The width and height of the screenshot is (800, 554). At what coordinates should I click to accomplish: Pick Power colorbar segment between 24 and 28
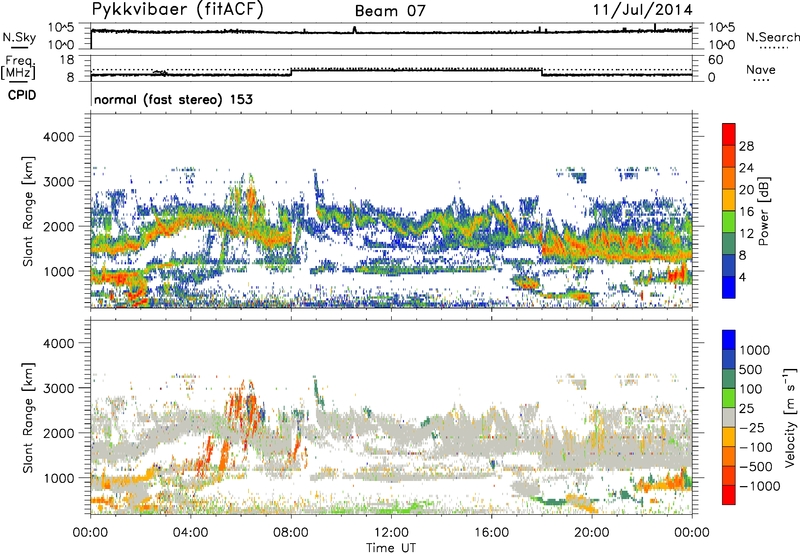tap(729, 156)
